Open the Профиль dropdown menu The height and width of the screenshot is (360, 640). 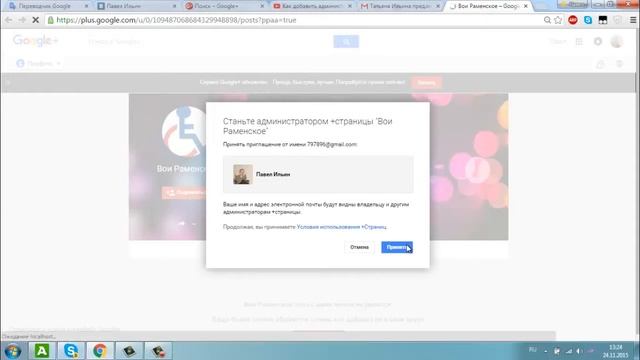[x=38, y=64]
